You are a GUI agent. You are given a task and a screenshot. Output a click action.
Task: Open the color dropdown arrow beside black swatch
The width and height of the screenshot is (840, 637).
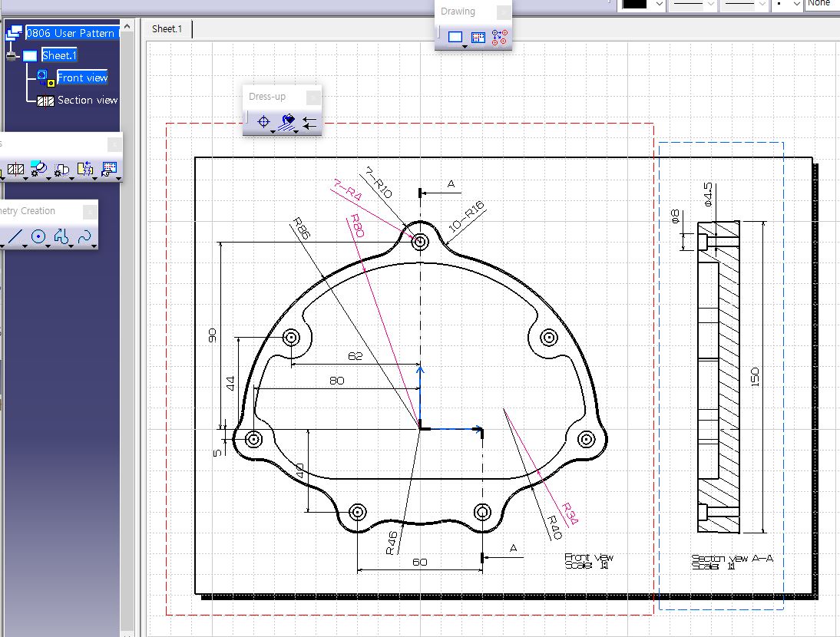coord(660,5)
